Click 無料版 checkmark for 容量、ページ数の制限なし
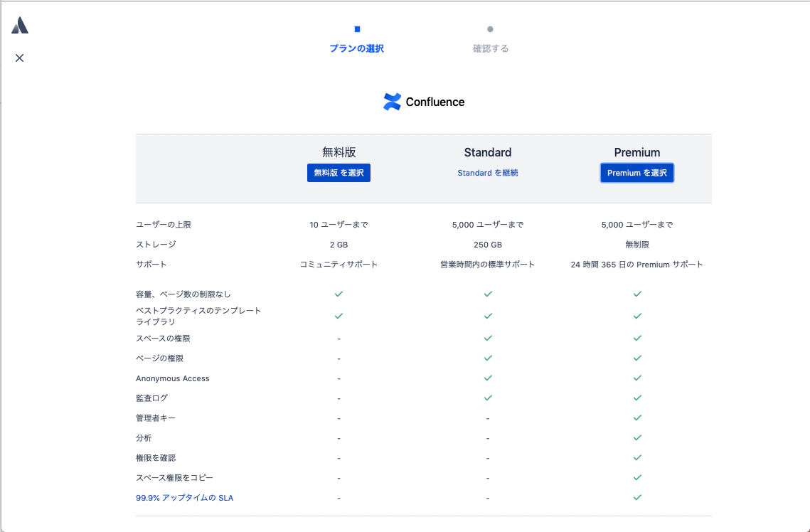Image resolution: width=810 pixels, height=532 pixels. (339, 294)
